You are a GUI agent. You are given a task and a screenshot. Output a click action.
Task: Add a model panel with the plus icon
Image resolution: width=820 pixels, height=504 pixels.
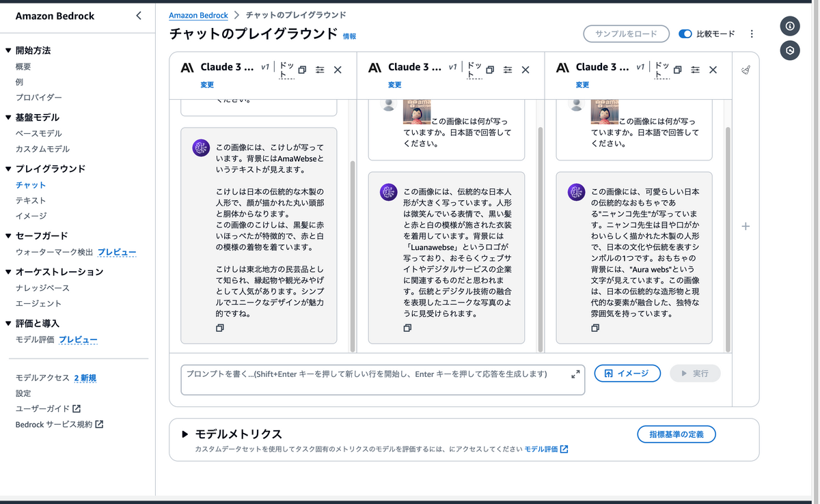tap(746, 226)
